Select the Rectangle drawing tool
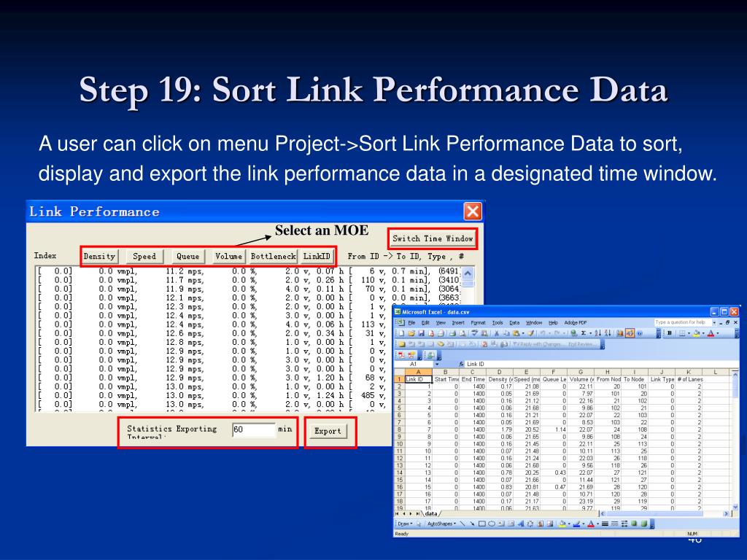747x560 pixels. click(482, 524)
